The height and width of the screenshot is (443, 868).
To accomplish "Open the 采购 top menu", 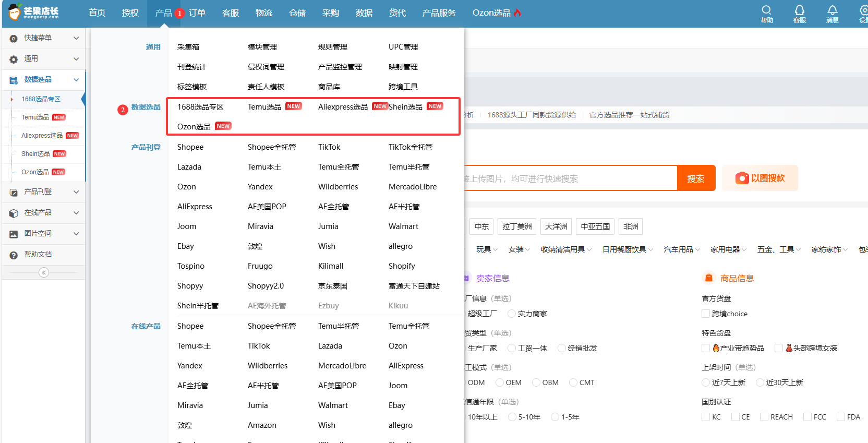I will [x=331, y=13].
